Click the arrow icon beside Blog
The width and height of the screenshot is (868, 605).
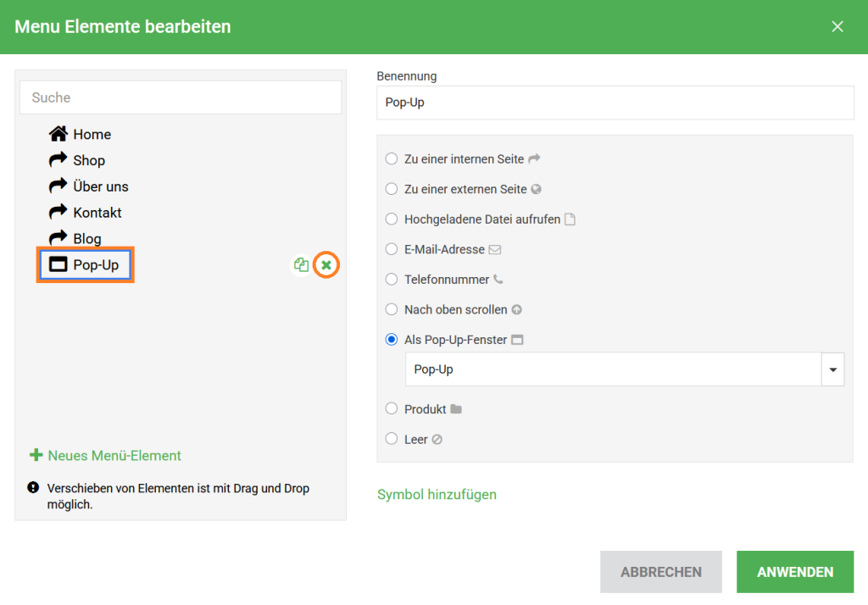[58, 238]
